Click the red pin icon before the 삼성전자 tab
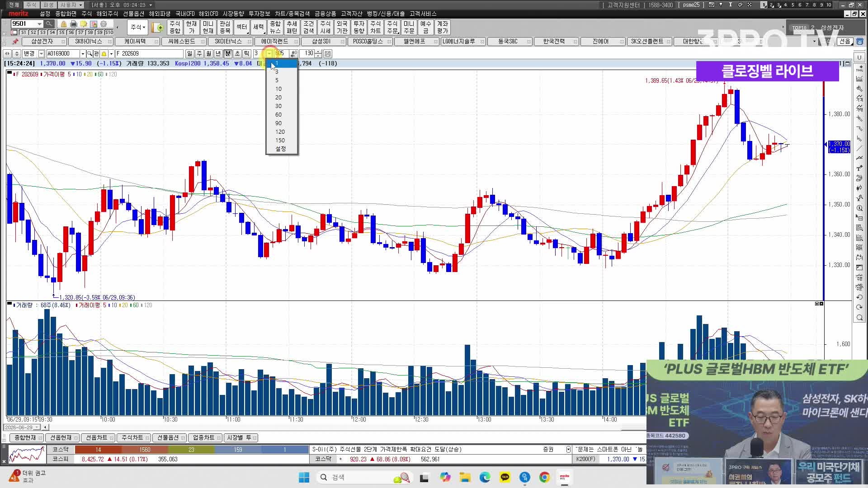Screen dimensions: 868x488 coord(15,42)
